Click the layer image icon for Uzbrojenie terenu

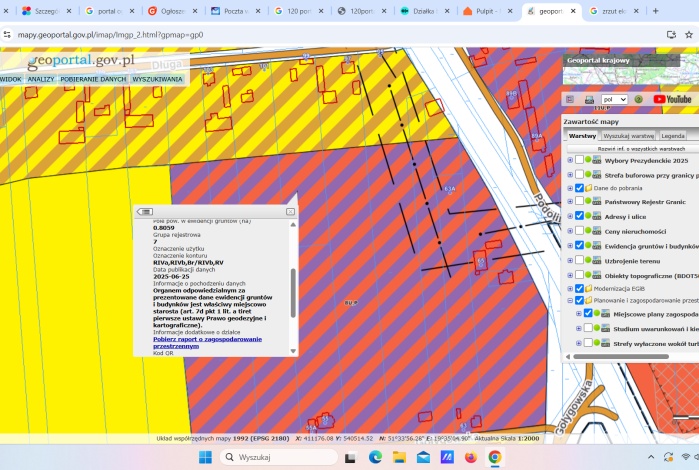click(596, 260)
